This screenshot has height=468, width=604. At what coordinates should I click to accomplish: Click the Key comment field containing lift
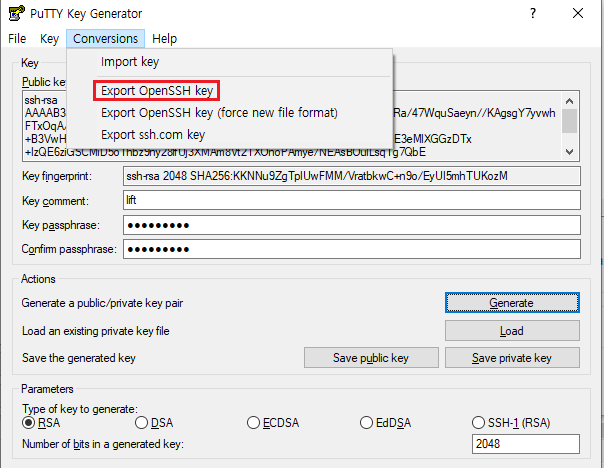point(352,200)
